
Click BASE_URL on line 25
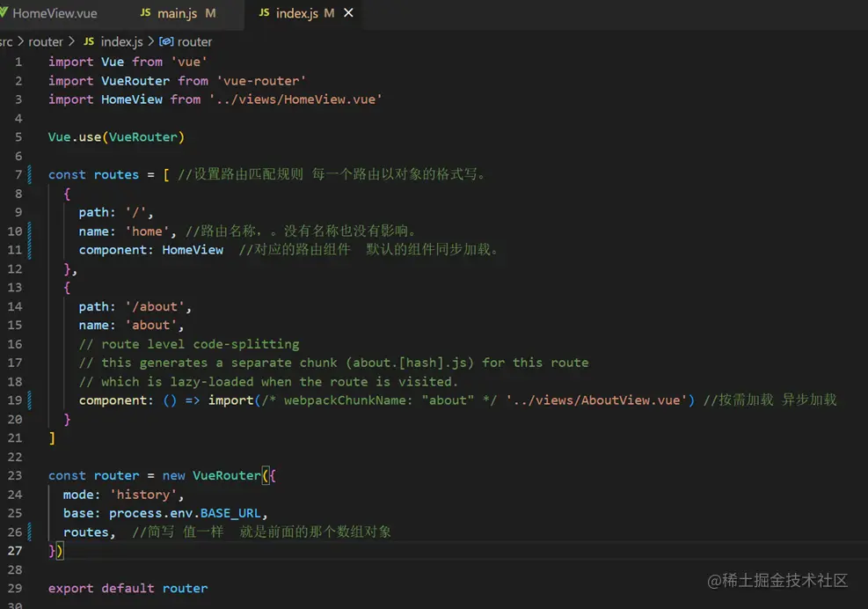230,513
